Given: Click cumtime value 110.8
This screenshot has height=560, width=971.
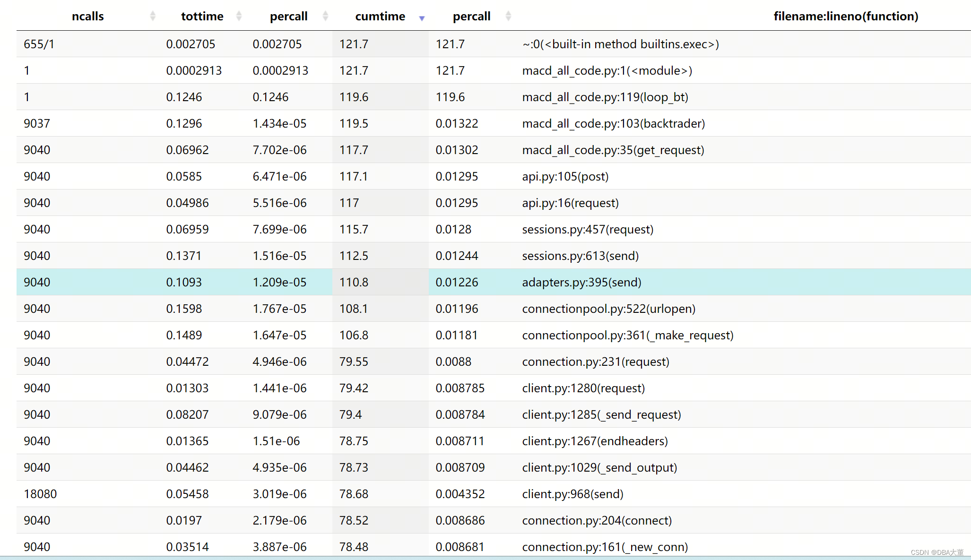Looking at the screenshot, I should 354,282.
